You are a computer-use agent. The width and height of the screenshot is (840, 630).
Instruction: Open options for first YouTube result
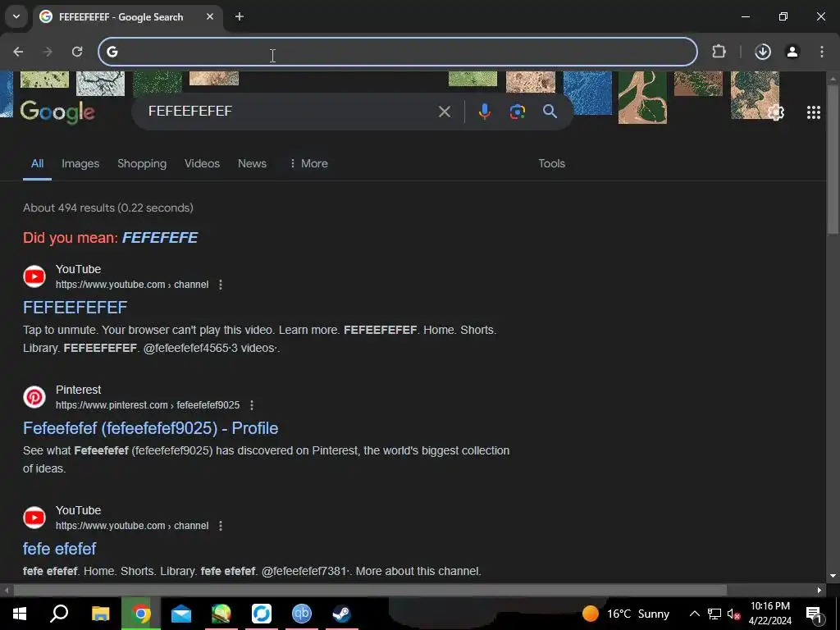(220, 285)
